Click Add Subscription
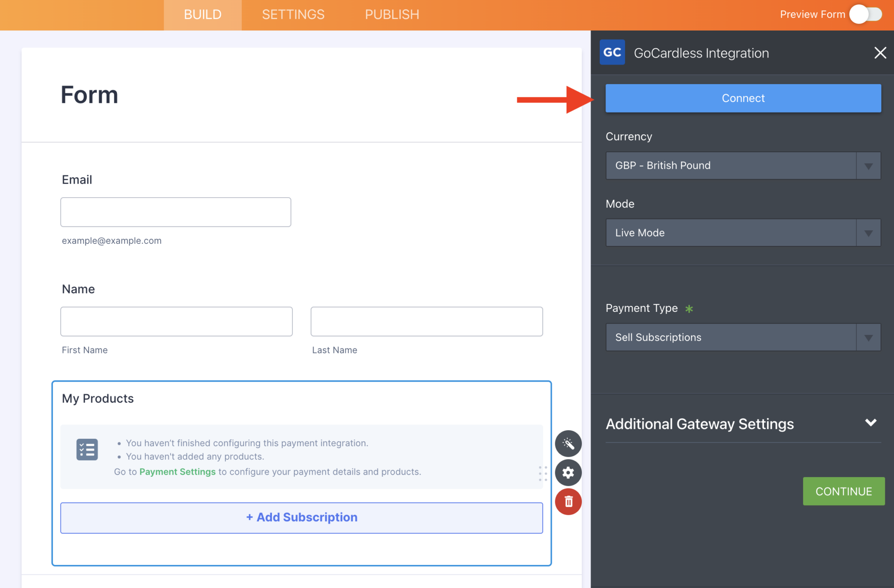 click(301, 517)
